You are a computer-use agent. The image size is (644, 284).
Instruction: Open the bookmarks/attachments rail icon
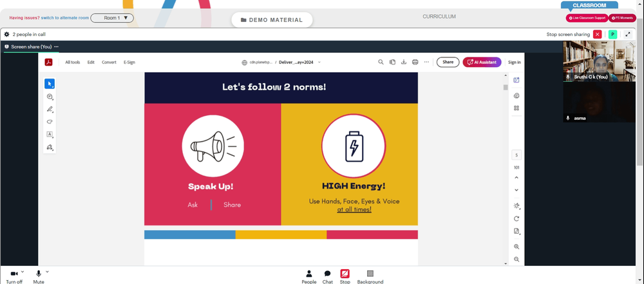tap(516, 96)
